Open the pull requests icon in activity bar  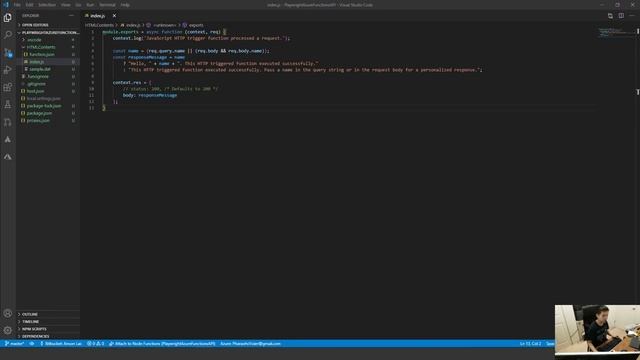click(x=8, y=122)
